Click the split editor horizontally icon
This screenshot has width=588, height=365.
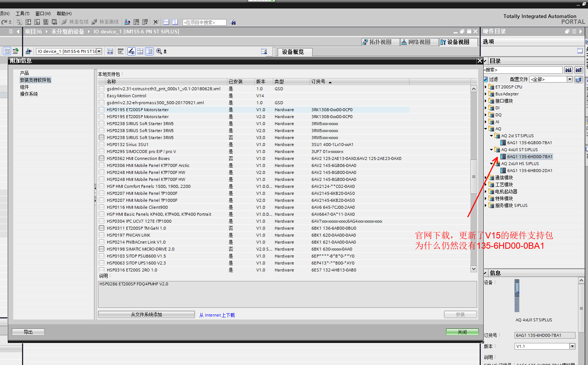(x=166, y=22)
